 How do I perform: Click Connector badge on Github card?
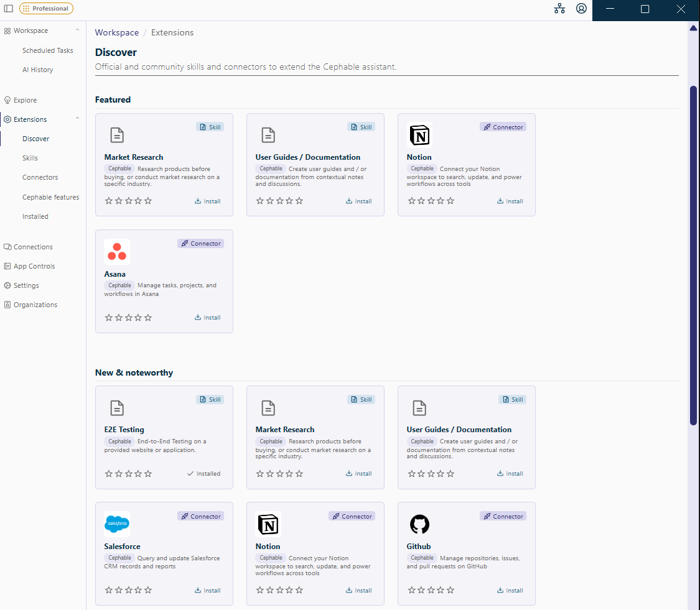point(503,516)
